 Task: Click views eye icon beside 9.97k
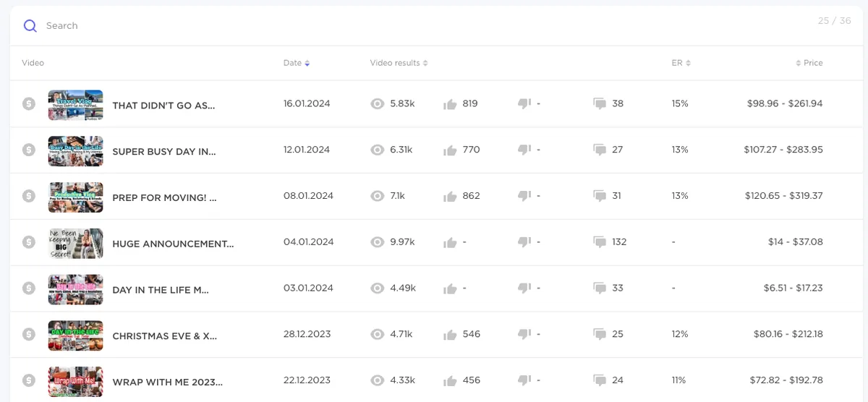377,242
